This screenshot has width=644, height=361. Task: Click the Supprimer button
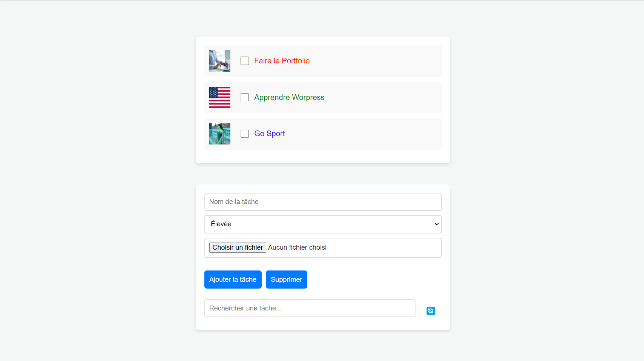click(x=286, y=280)
